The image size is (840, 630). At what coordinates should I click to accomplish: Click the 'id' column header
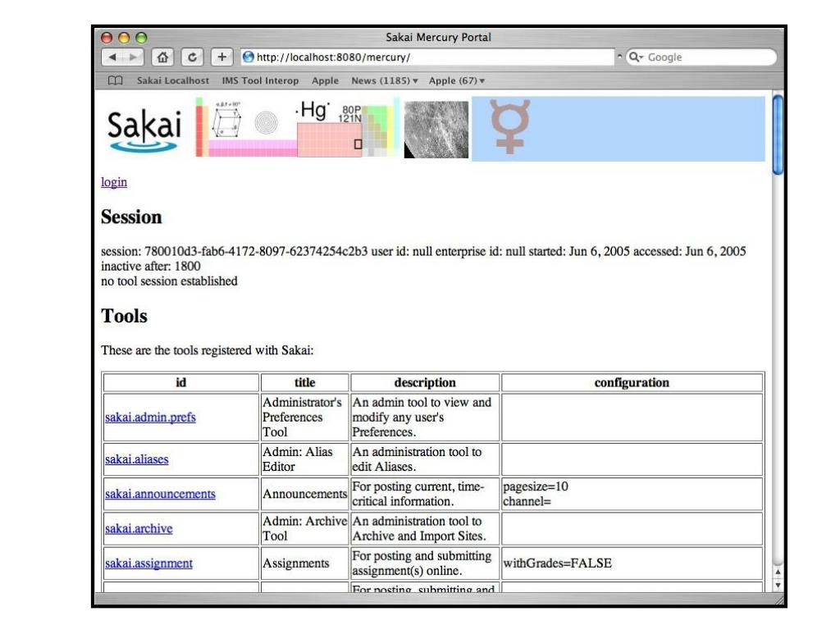coord(180,382)
